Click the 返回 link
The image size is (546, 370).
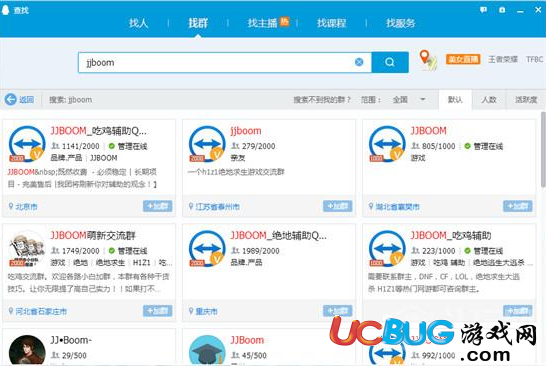click(26, 100)
